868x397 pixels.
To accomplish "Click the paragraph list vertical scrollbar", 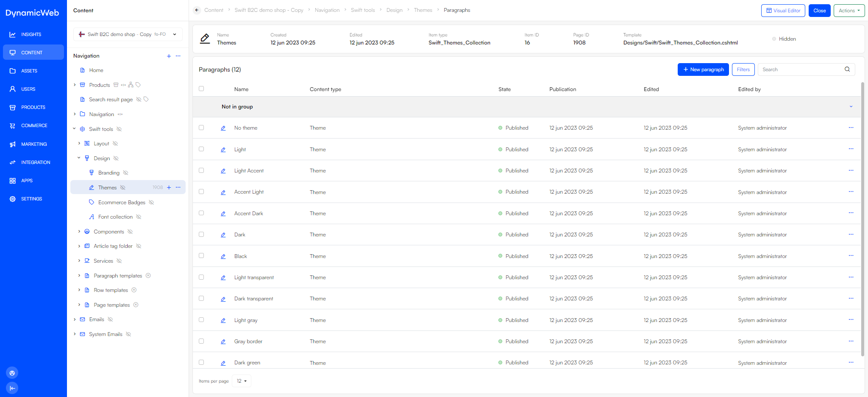I will point(862,219).
